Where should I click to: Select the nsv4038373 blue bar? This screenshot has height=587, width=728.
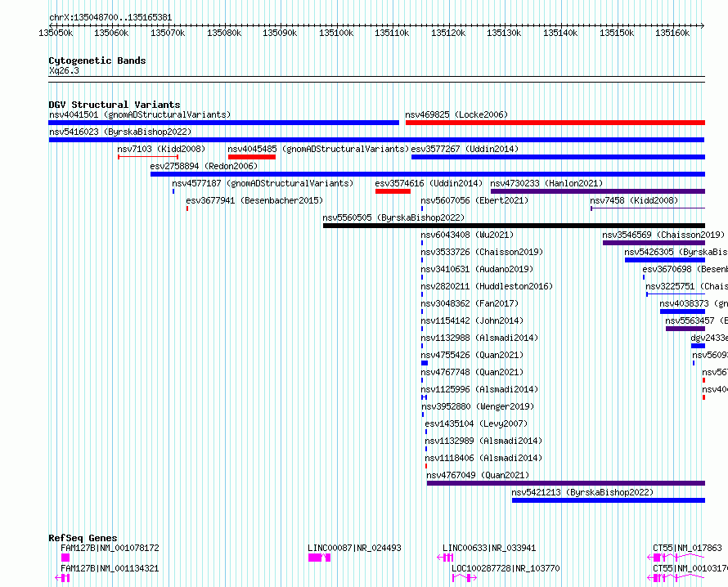[682, 311]
